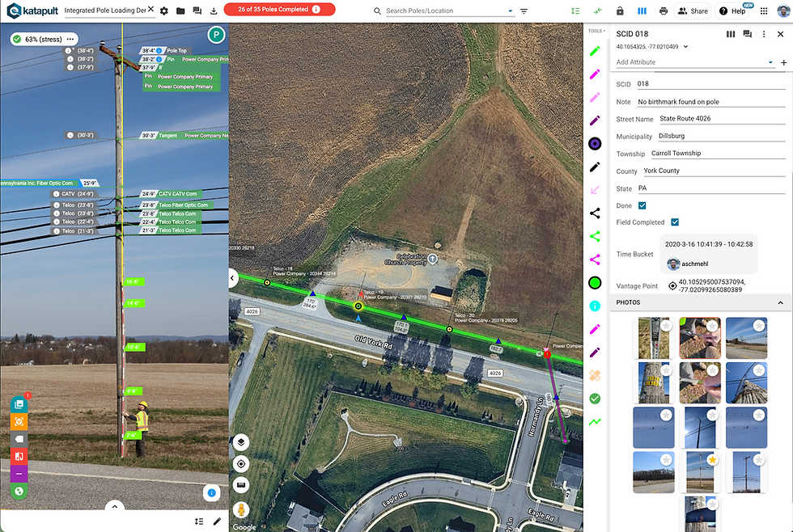Open the Search Poles/Location dropdown arrow

click(x=510, y=11)
